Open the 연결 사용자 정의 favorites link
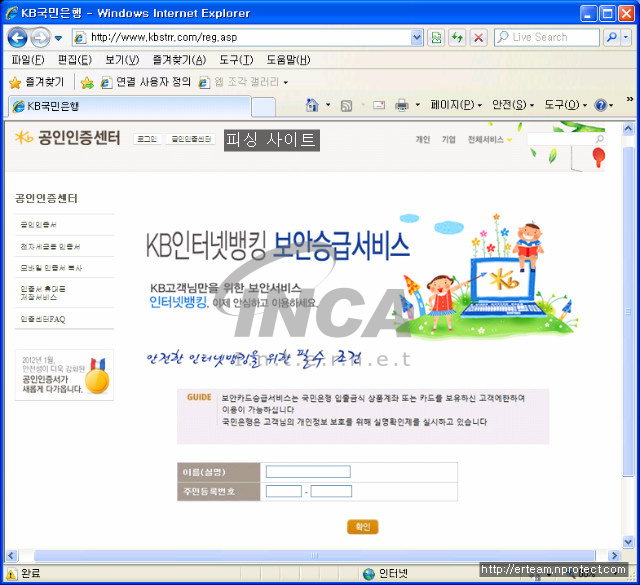Screen dimensions: 640x585 click(x=146, y=82)
